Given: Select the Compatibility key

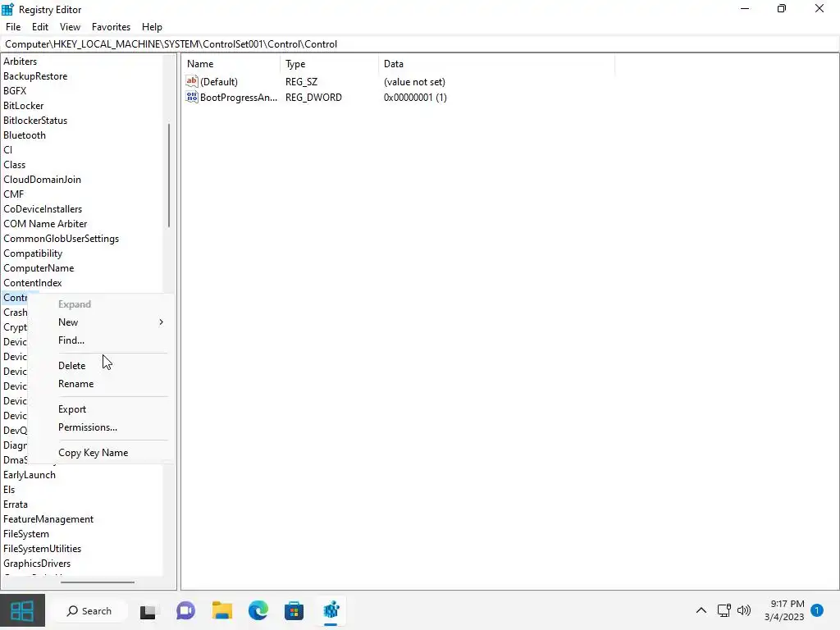Looking at the screenshot, I should point(33,253).
